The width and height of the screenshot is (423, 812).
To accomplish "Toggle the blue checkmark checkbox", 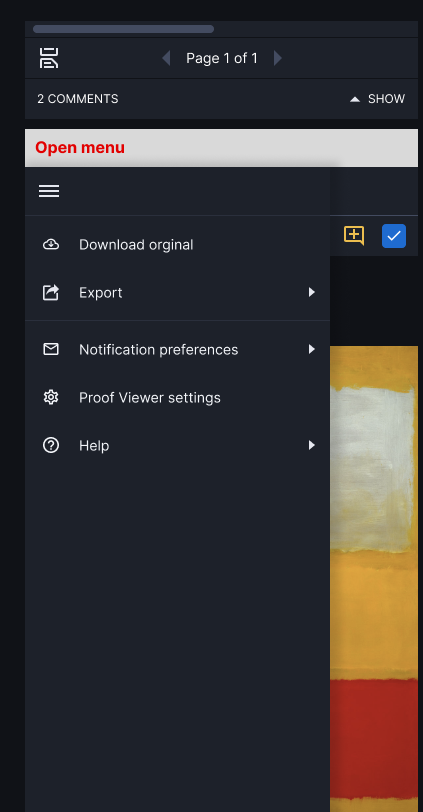I will click(394, 236).
